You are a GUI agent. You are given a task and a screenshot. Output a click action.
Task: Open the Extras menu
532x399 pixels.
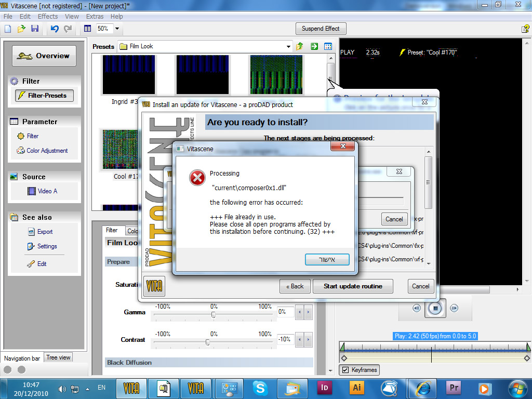[95, 16]
